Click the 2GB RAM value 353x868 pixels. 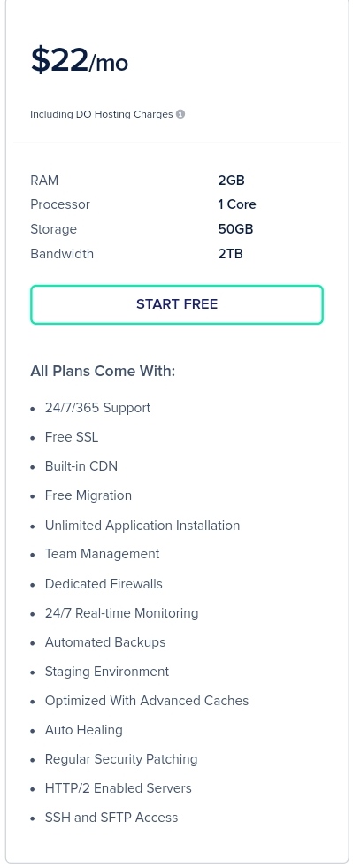tap(231, 181)
